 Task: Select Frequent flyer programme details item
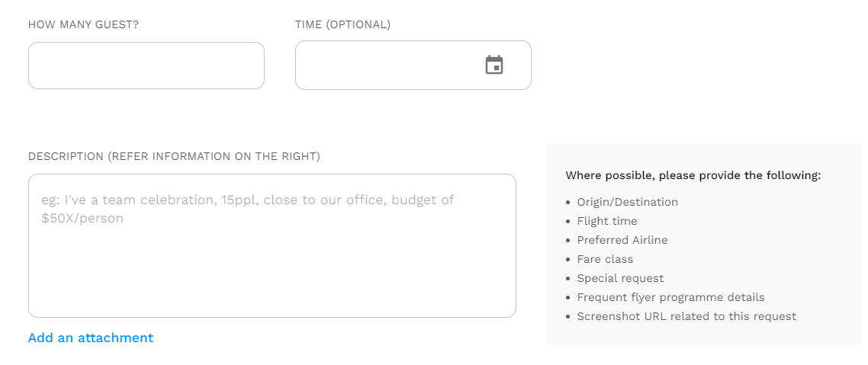pyautogui.click(x=670, y=297)
